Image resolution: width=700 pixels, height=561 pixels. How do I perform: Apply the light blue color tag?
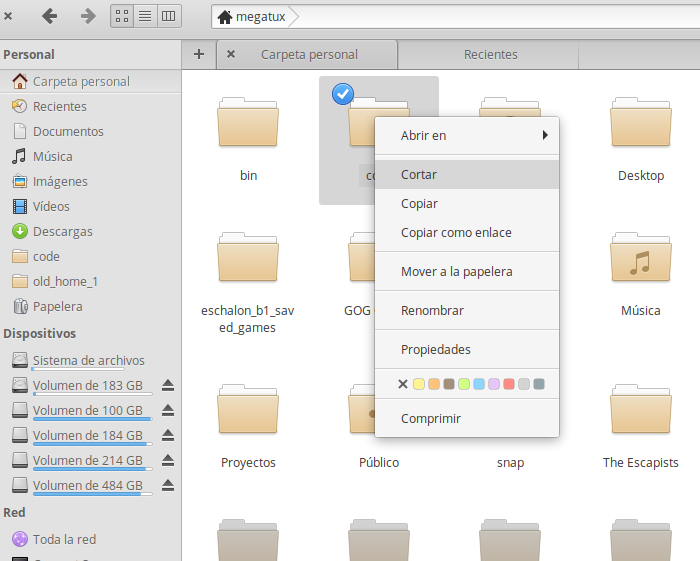click(479, 384)
